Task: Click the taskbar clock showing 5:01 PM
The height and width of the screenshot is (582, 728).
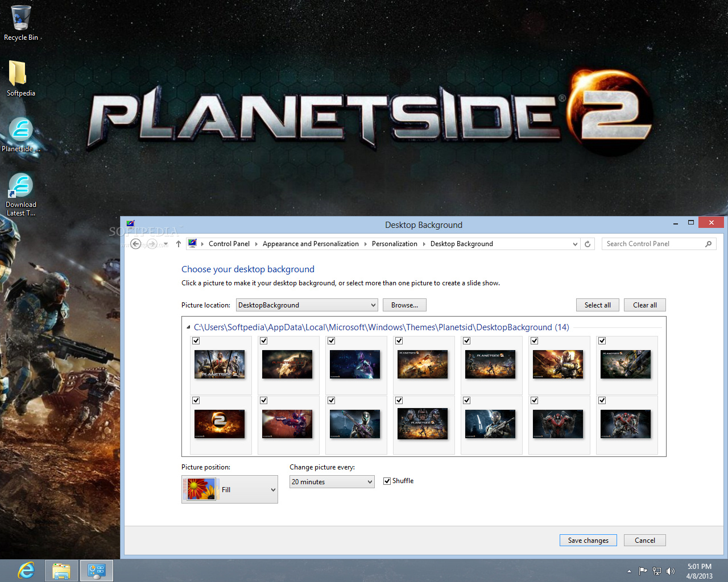Action: [x=699, y=571]
